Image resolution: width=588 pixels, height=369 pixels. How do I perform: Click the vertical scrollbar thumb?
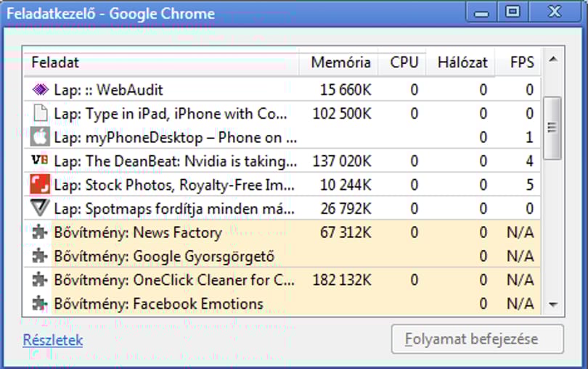552,128
